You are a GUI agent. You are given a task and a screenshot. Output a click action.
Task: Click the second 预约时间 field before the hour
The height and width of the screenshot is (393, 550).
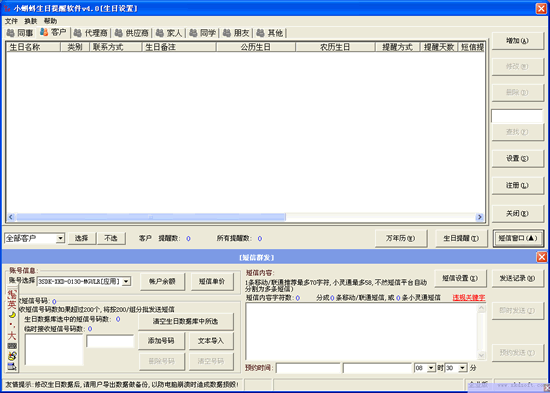[x=377, y=368]
